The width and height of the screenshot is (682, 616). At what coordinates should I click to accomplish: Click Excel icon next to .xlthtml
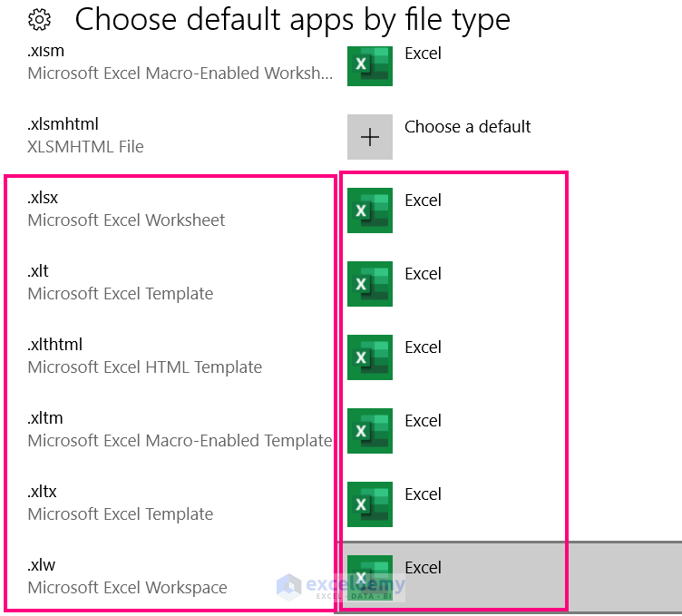pos(370,357)
